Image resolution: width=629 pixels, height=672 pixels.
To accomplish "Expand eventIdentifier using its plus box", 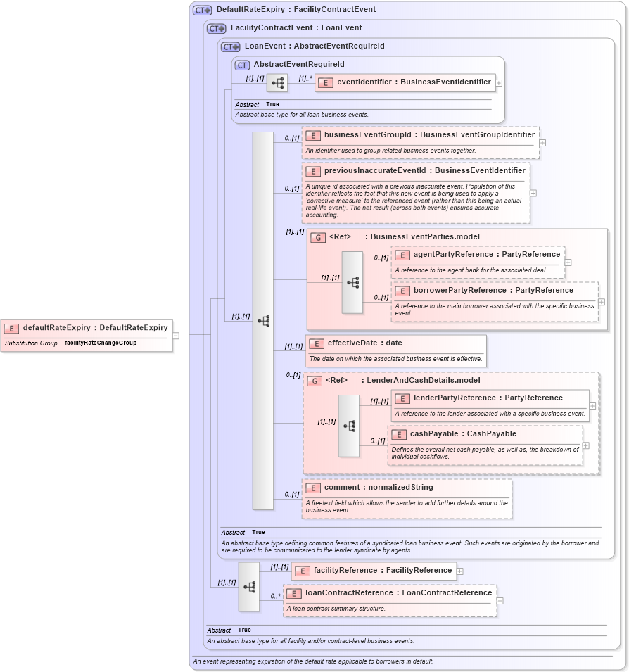I will pyautogui.click(x=498, y=82).
